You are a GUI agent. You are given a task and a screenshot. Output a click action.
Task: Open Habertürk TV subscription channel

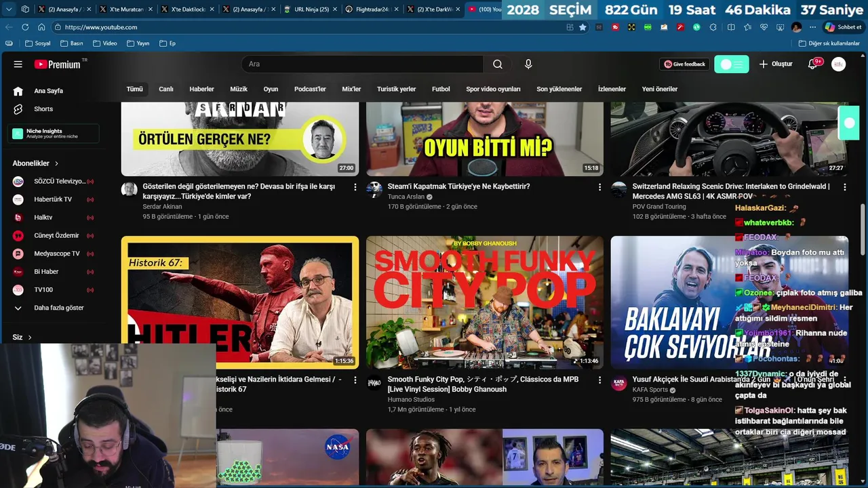pos(54,199)
